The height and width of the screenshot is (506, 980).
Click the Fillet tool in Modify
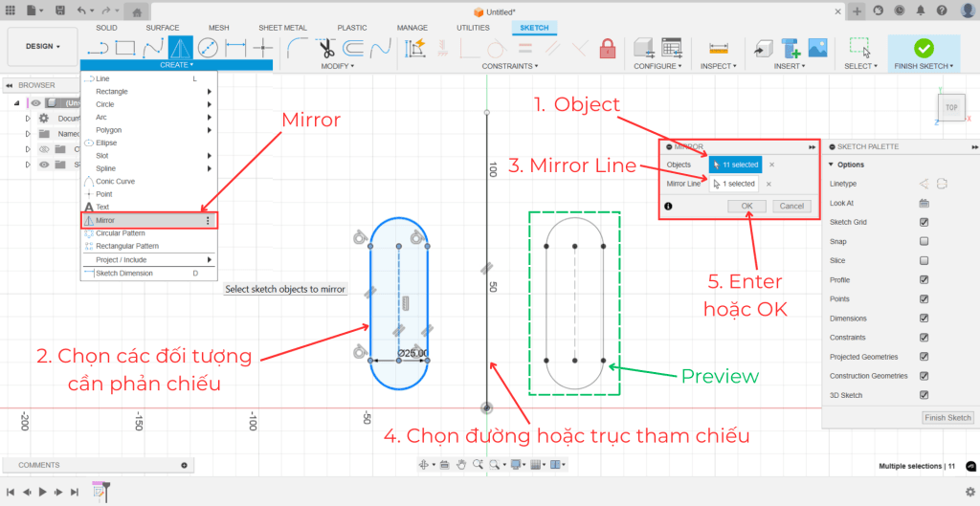[297, 47]
